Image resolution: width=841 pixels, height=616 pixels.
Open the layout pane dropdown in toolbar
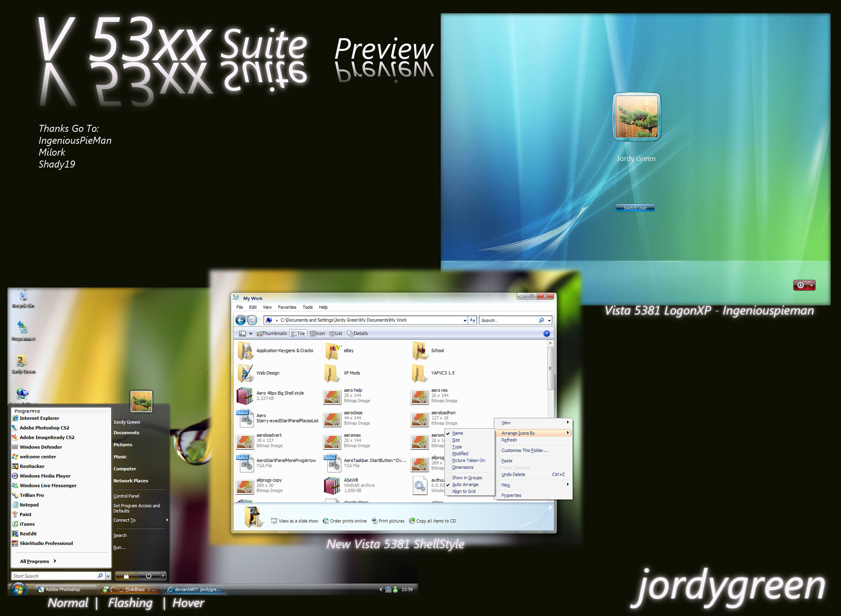pos(250,333)
